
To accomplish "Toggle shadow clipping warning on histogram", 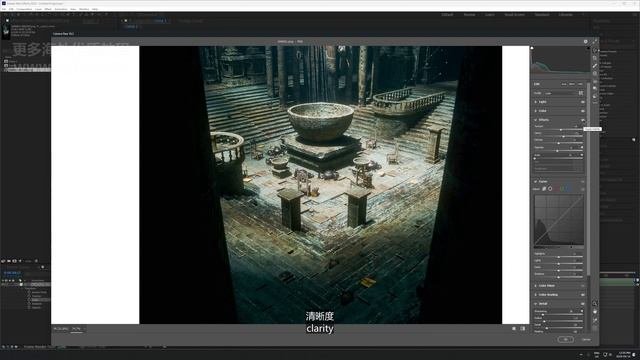I will coord(532,48).
